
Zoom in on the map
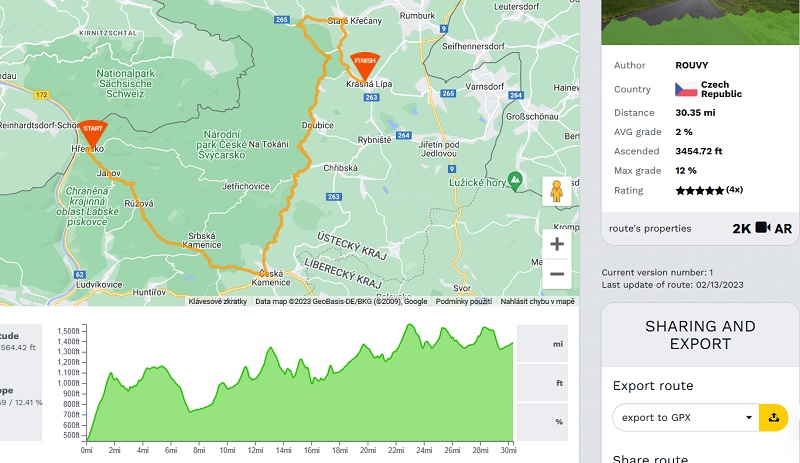(557, 244)
